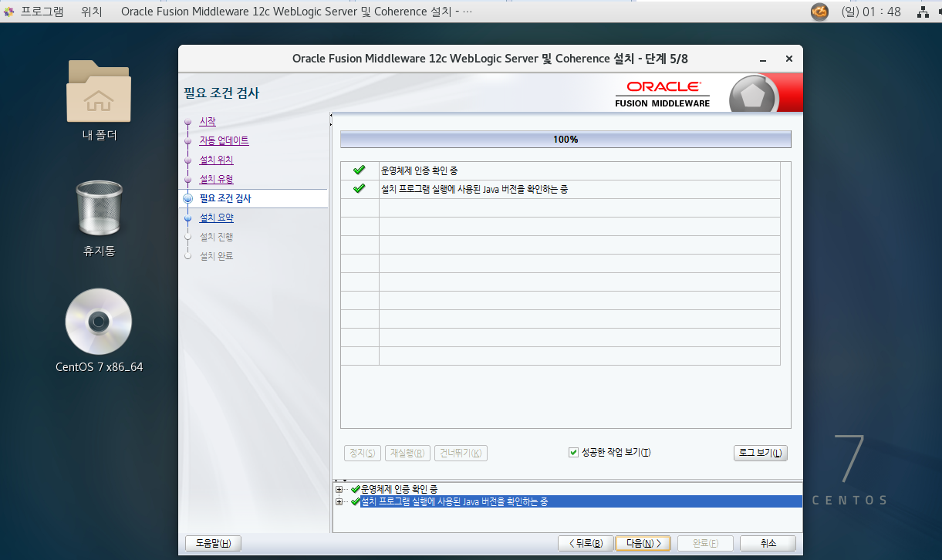The height and width of the screenshot is (560, 942).
Task: Go to the 설치 요약 step link
Action: click(216, 218)
